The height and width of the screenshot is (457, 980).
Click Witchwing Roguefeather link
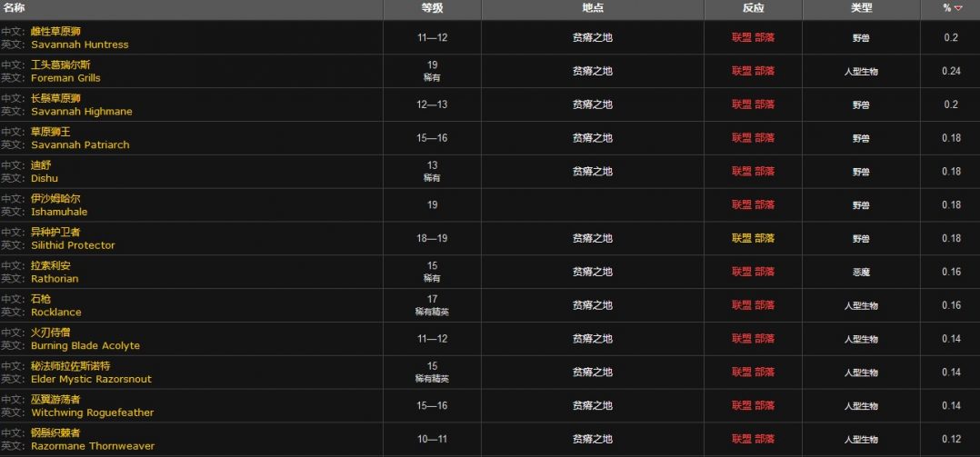click(92, 412)
